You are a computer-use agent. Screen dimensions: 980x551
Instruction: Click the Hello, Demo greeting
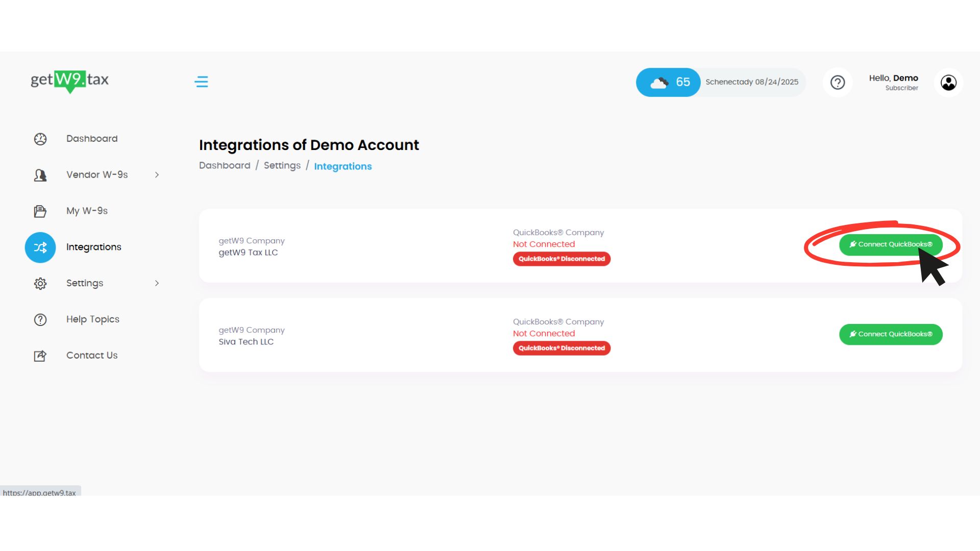point(893,78)
